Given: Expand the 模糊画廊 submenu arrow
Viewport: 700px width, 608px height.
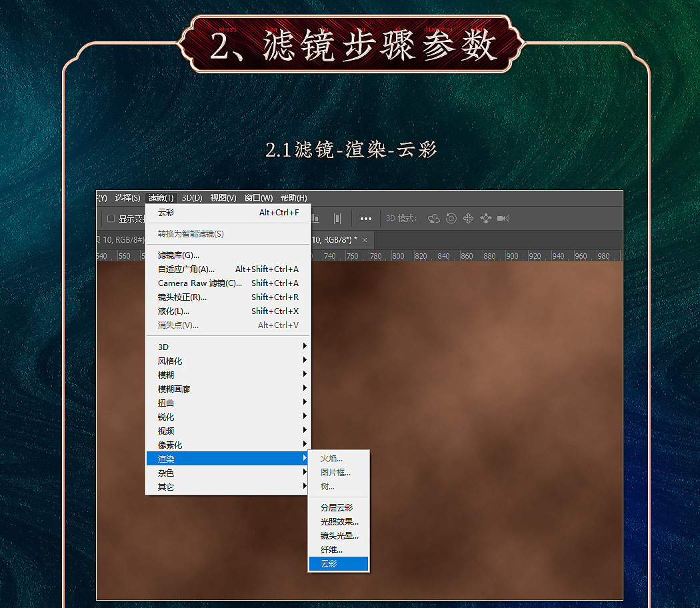Looking at the screenshot, I should tap(305, 388).
